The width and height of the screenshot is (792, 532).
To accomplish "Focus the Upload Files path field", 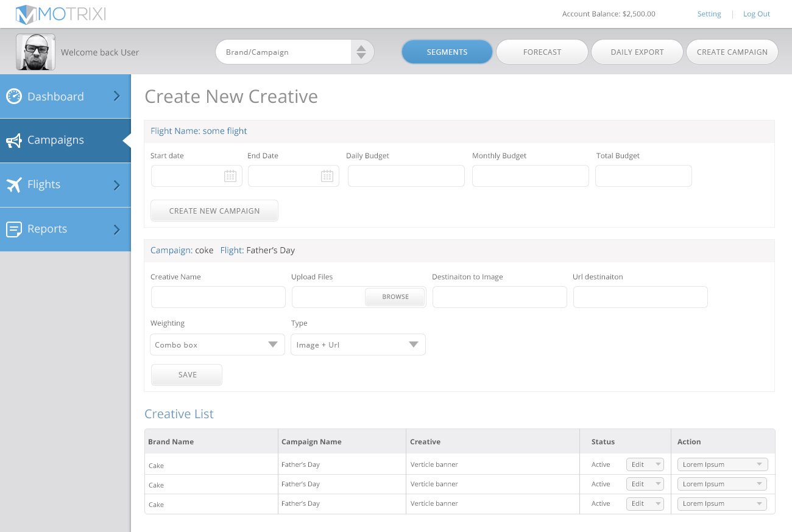I will click(328, 297).
